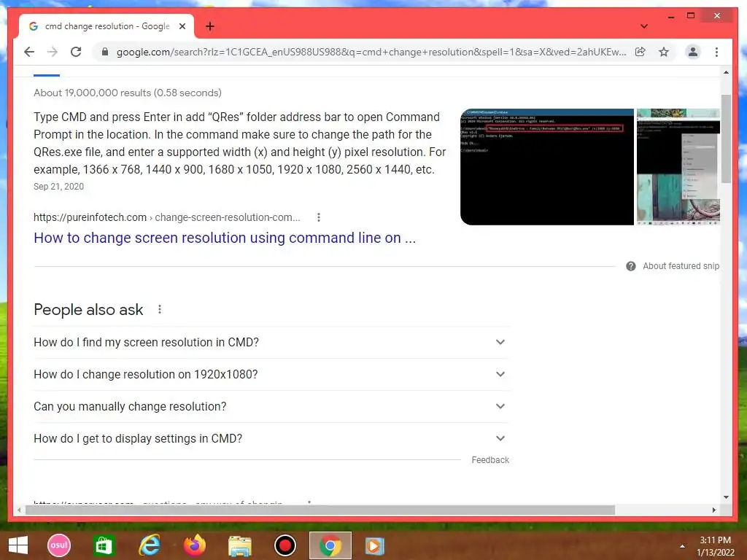Screen dimensions: 747x560
Task: Click the Feedback link
Action: coord(490,460)
